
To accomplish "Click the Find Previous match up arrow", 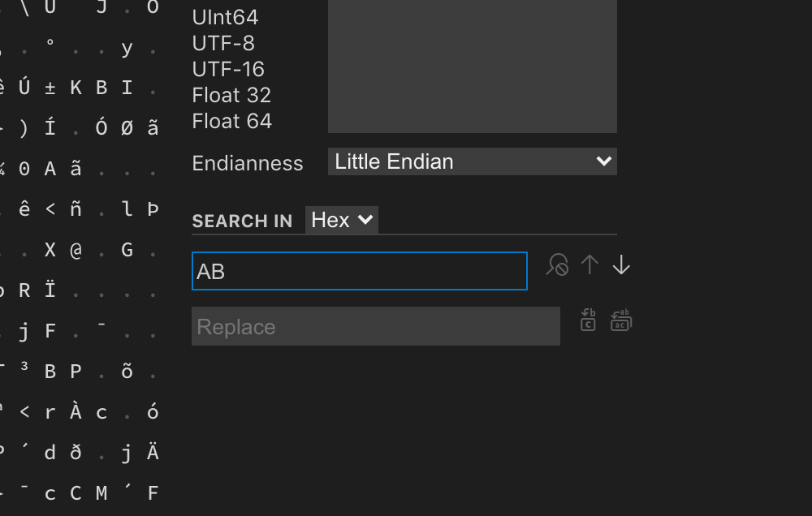I will pyautogui.click(x=590, y=265).
